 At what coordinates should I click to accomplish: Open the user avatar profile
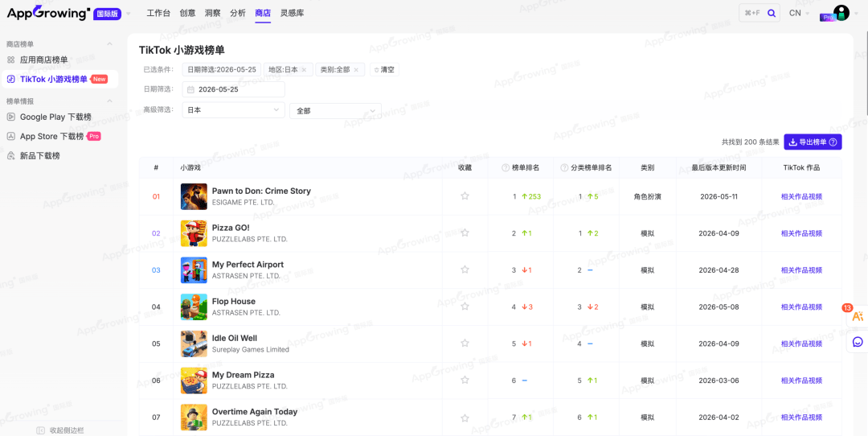point(841,13)
